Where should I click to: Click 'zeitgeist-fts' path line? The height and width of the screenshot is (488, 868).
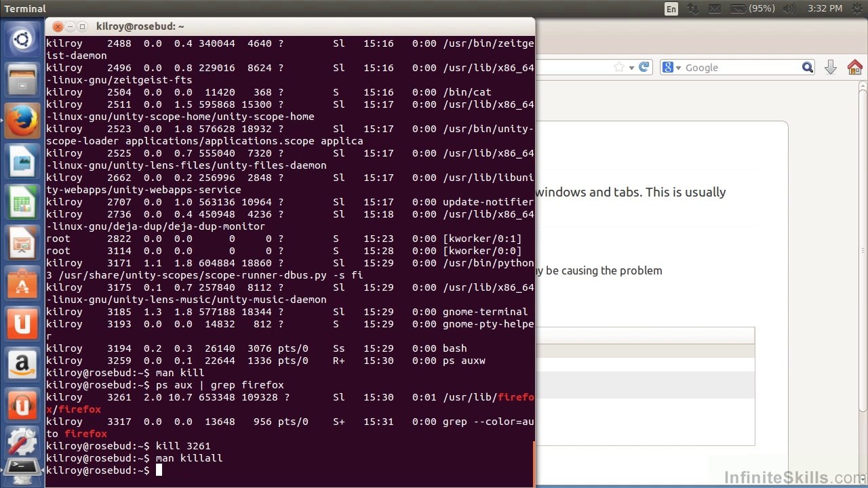pos(119,80)
